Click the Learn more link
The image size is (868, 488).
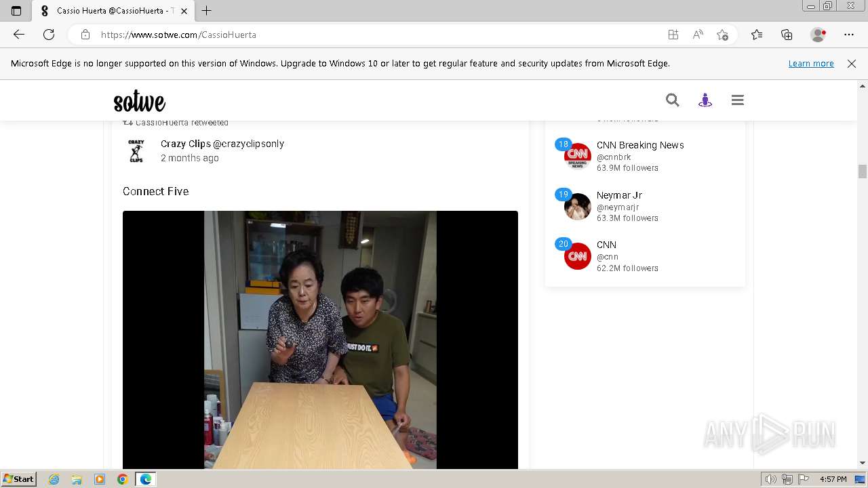(x=811, y=64)
